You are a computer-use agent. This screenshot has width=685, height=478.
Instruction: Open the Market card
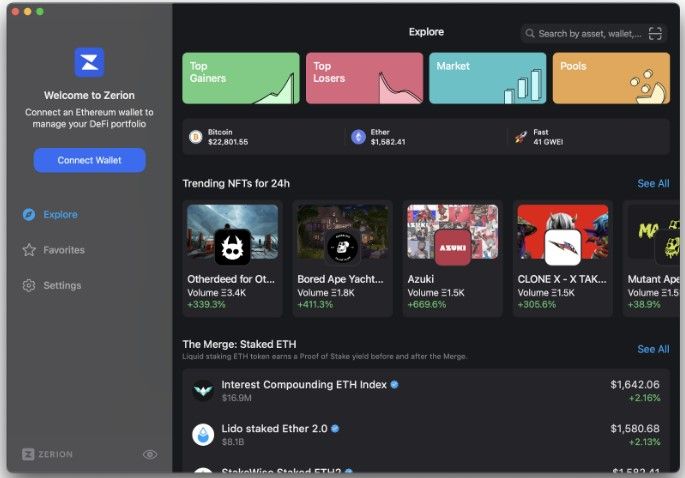(x=488, y=78)
